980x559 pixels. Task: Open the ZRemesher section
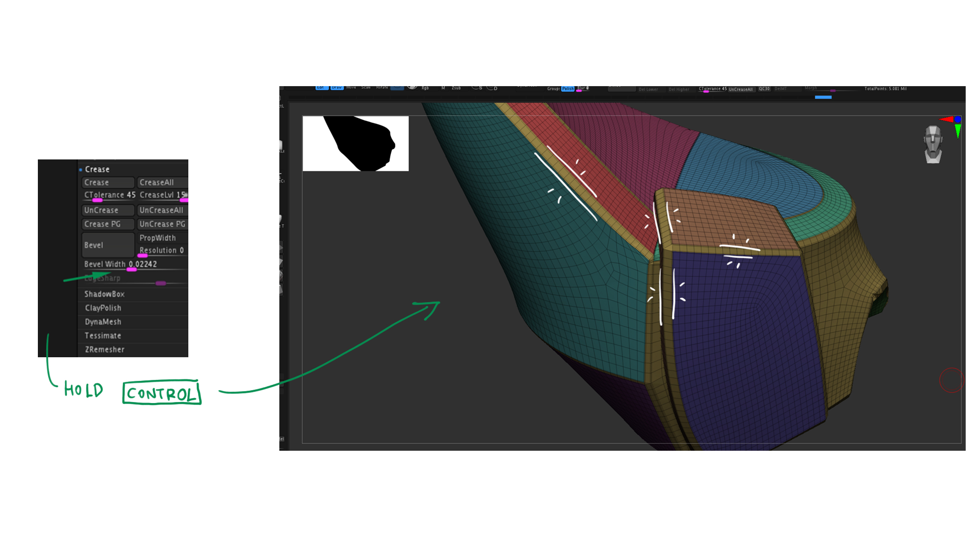tap(104, 349)
